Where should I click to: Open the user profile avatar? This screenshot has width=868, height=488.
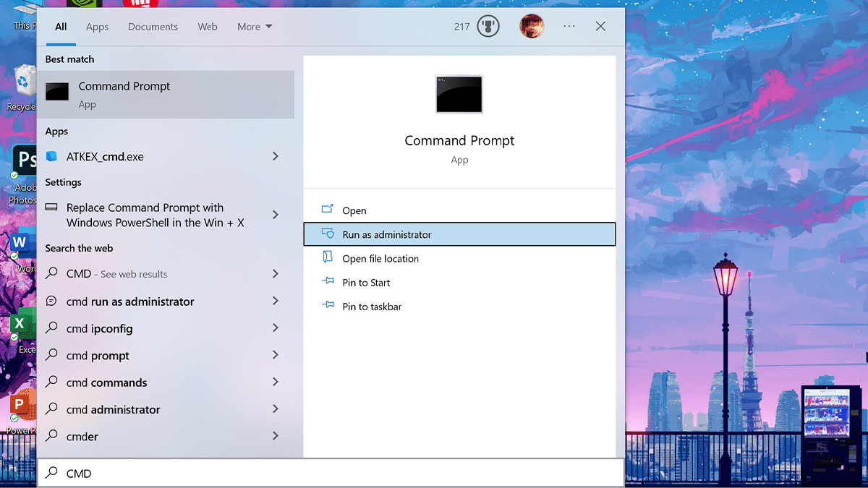click(532, 27)
